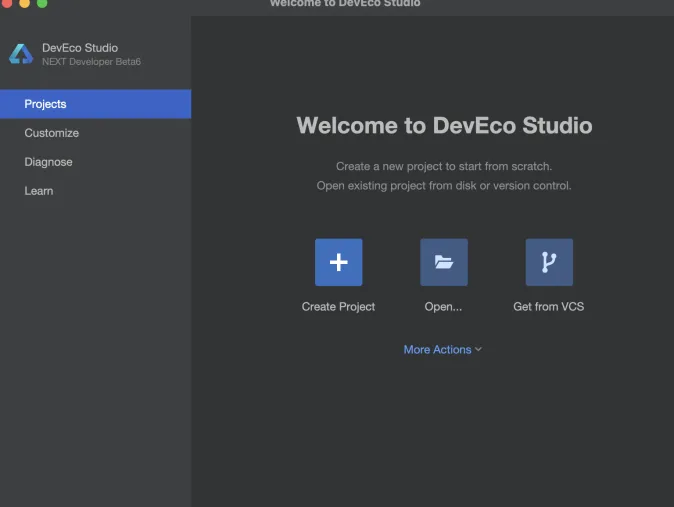Click the Get from VCS text label
This screenshot has height=507, width=674.
pyautogui.click(x=548, y=307)
